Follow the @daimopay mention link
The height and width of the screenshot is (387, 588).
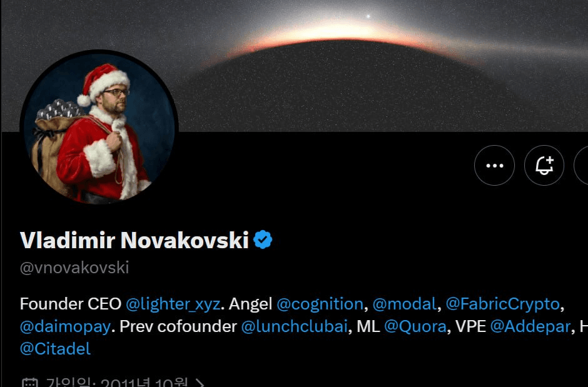click(65, 326)
